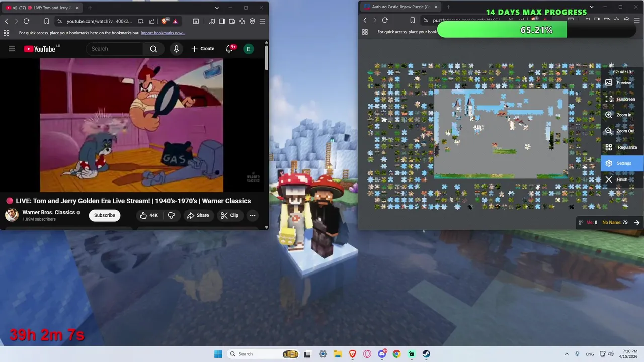Open the YouTube hamburger guide menu
The image size is (644, 362).
click(12, 49)
